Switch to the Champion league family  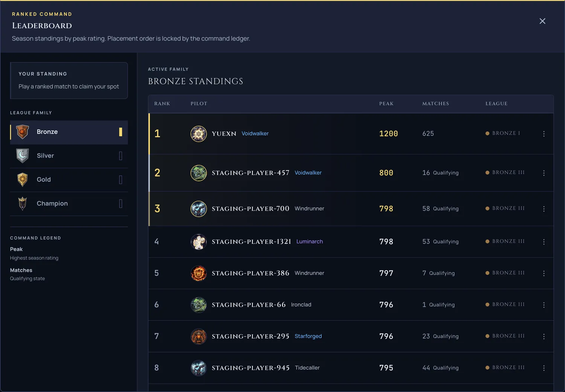pyautogui.click(x=69, y=204)
